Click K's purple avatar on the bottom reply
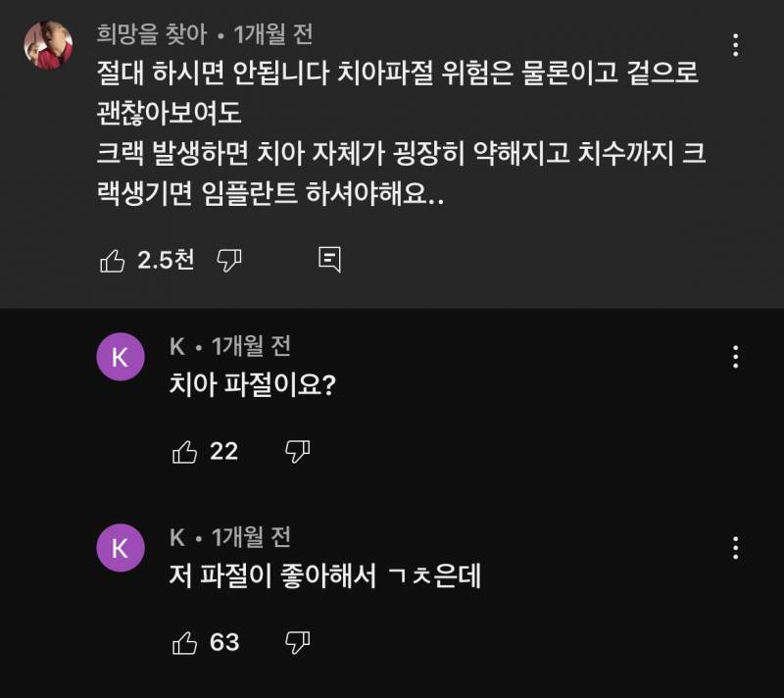This screenshot has height=698, width=784. 120,547
